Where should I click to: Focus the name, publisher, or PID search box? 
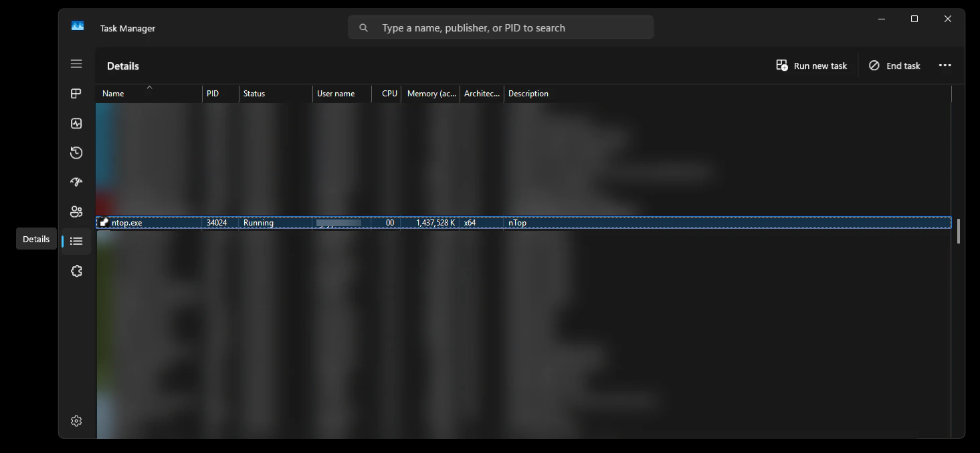click(500, 28)
